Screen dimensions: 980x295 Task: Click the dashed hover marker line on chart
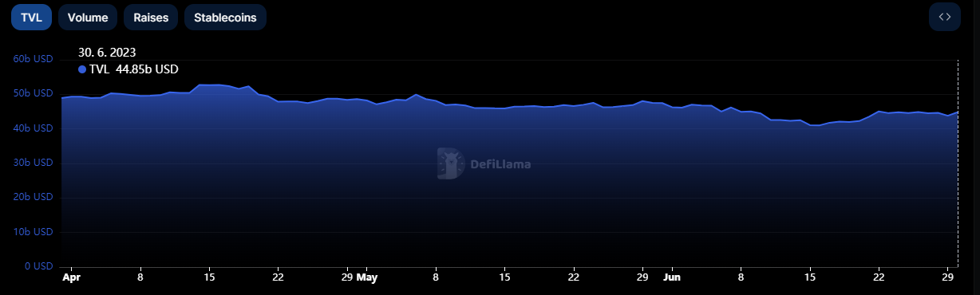(x=958, y=163)
